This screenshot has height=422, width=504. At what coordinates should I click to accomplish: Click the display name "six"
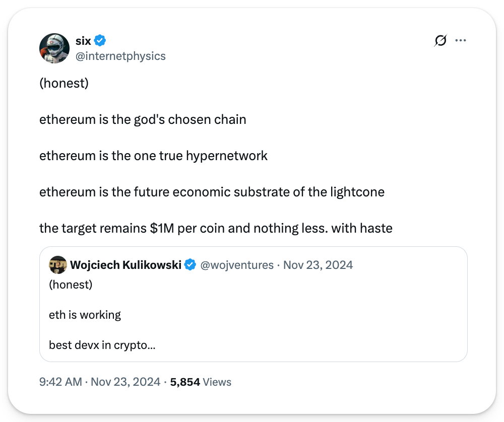(83, 41)
